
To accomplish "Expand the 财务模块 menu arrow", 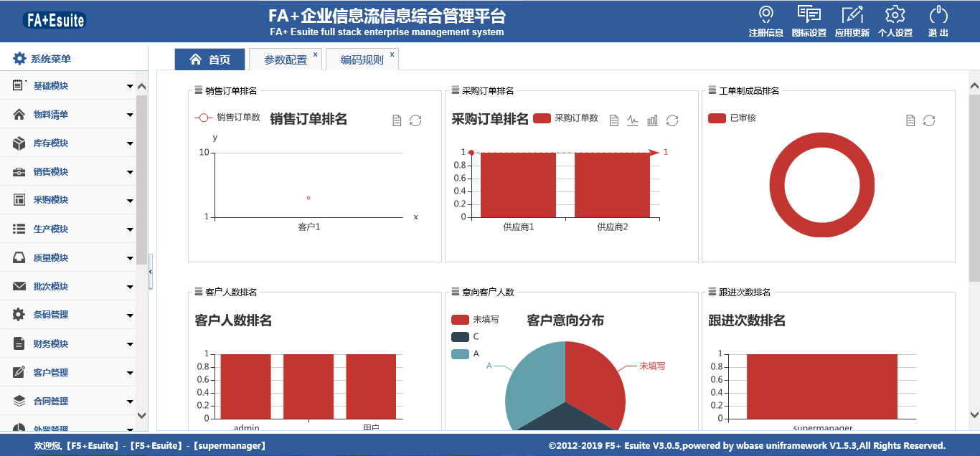I will click(130, 344).
